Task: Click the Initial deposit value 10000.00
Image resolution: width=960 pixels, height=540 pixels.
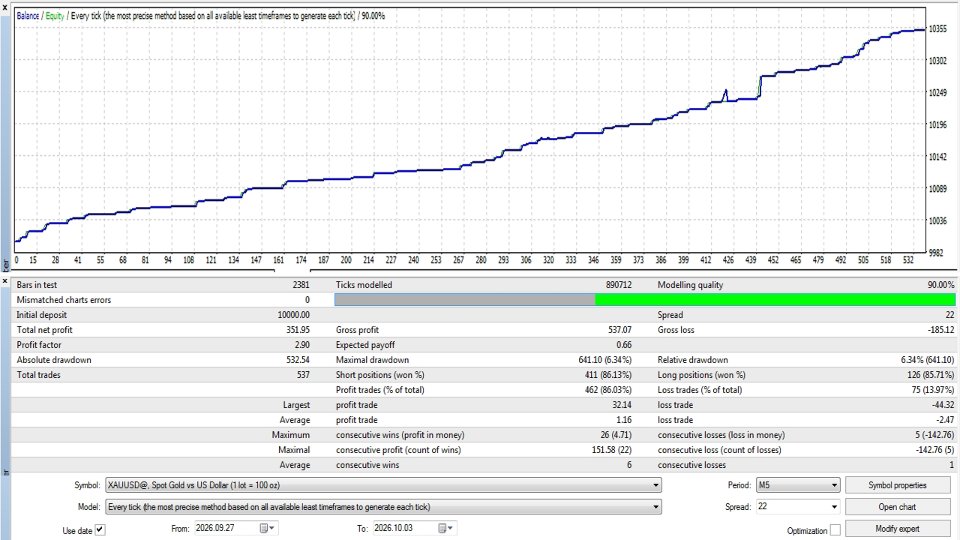Action: [x=293, y=315]
